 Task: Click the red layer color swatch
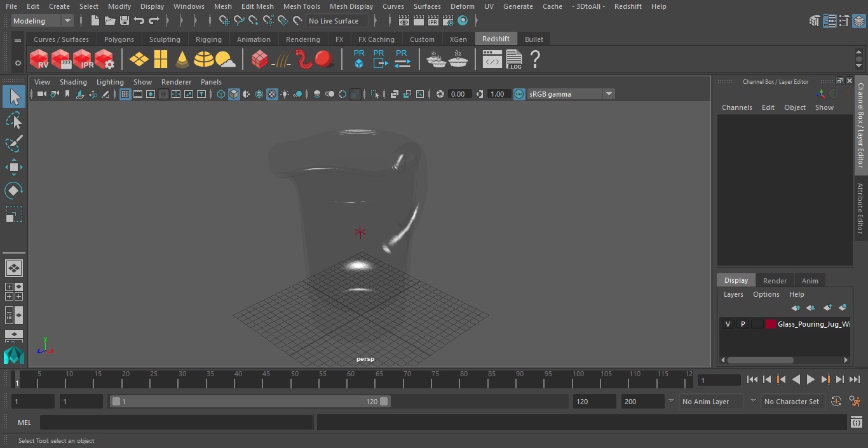771,324
